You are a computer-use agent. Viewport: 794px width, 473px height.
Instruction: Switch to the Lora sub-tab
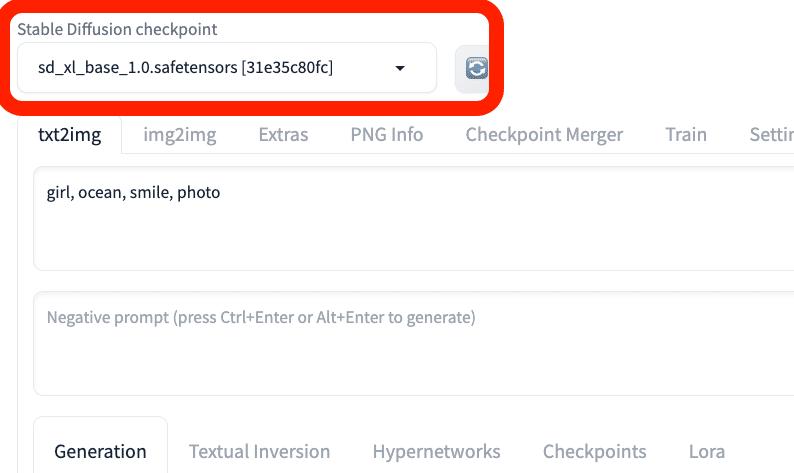coord(707,452)
